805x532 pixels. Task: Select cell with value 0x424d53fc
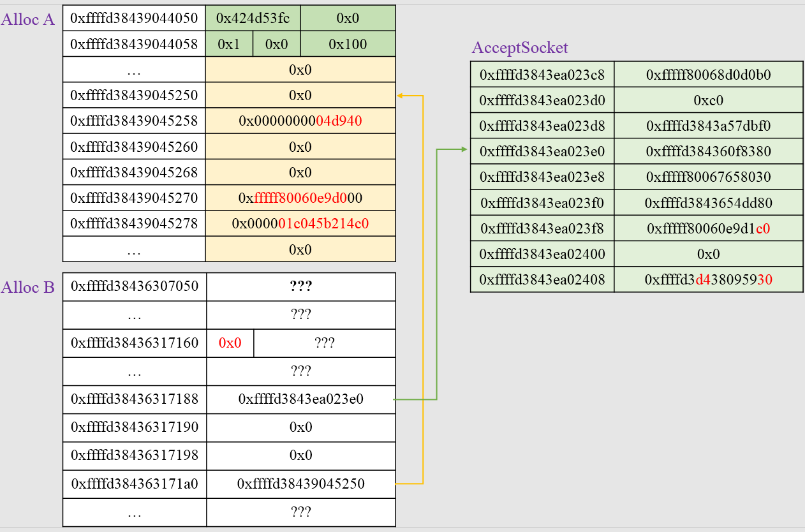(x=253, y=18)
